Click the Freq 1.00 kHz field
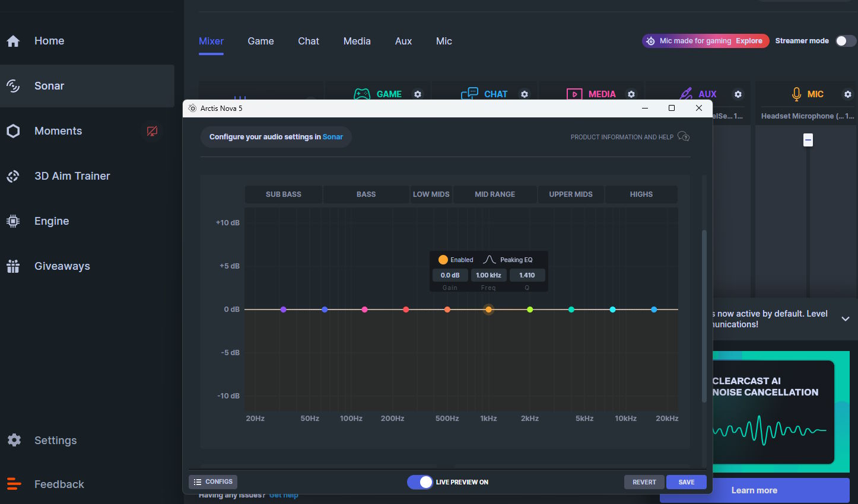Viewport: 858px width, 504px height. pyautogui.click(x=488, y=275)
